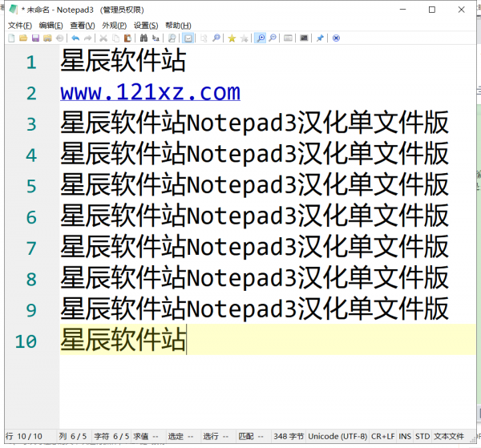Click the 星辰软件站 text on line 1
481x448 pixels.
[x=123, y=60]
